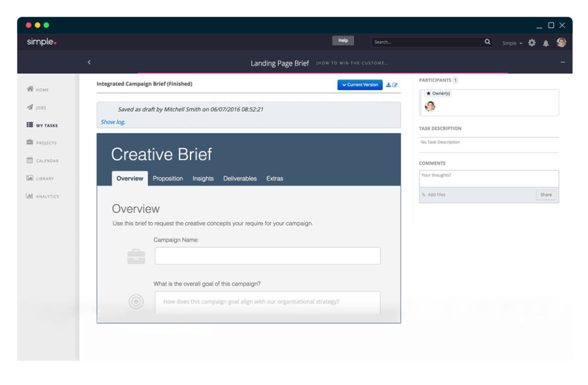This screenshot has width=588, height=385.
Task: Click the back arrow beside Landing Page Brief
Action: click(89, 62)
